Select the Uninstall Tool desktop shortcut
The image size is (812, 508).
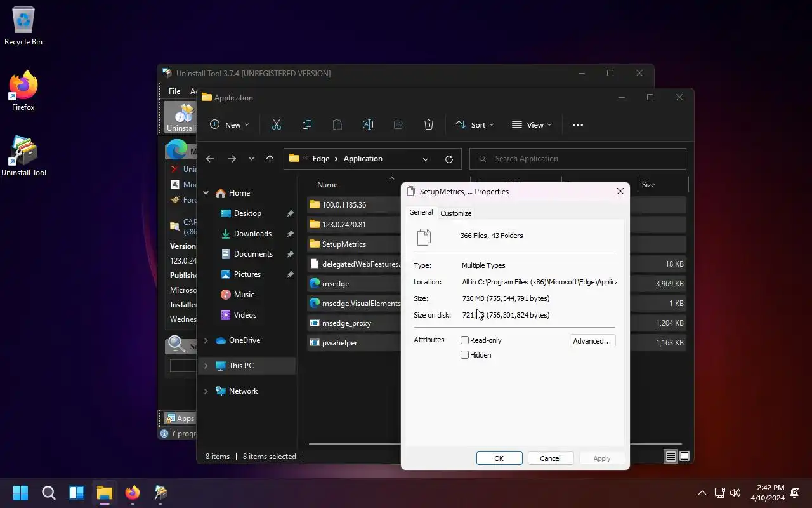coord(23,156)
